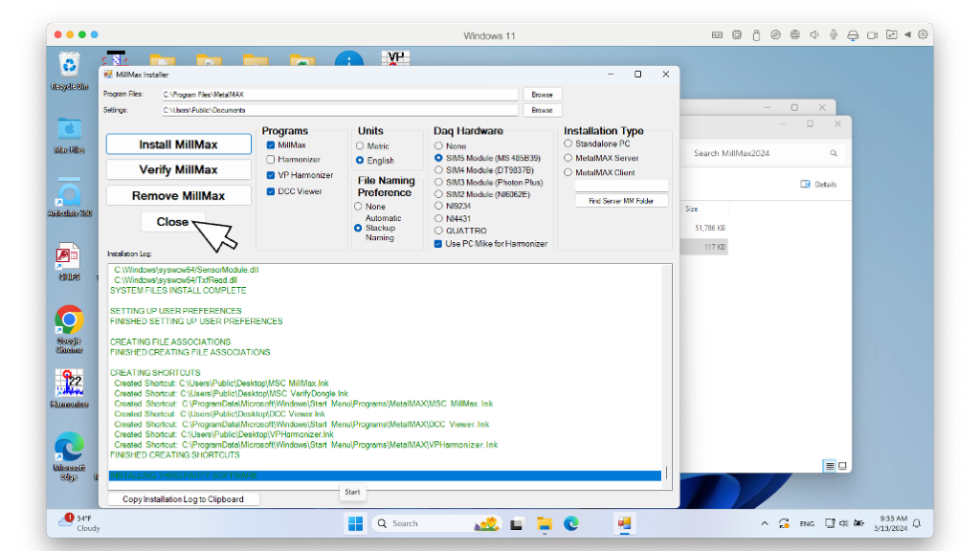
Task: Click the Windows Start button
Action: (356, 523)
